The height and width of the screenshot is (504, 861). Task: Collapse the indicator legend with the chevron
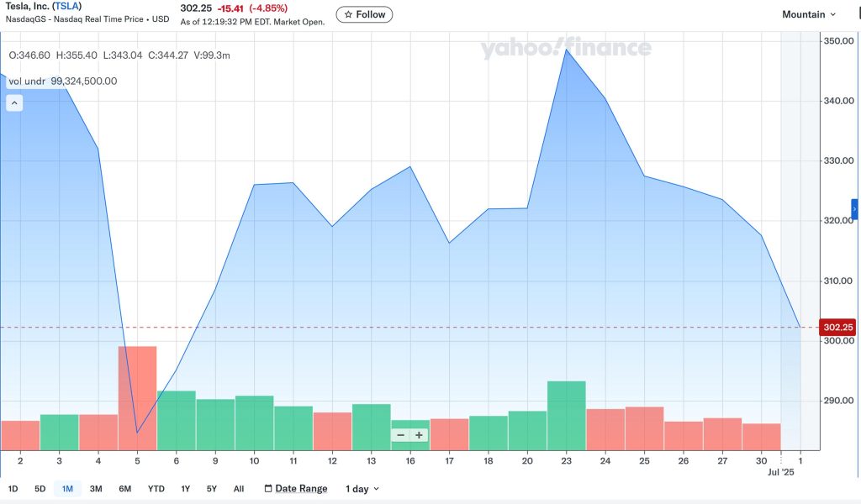click(x=14, y=102)
